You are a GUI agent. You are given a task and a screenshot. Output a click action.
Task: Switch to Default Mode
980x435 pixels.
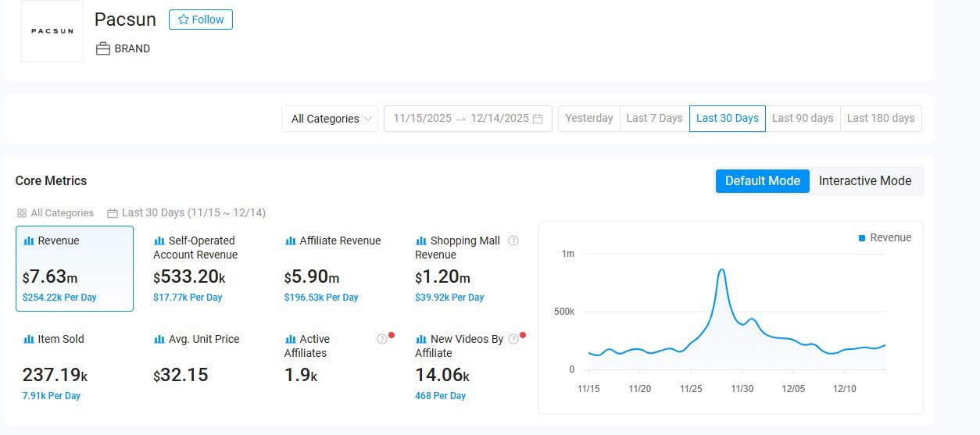pos(762,181)
